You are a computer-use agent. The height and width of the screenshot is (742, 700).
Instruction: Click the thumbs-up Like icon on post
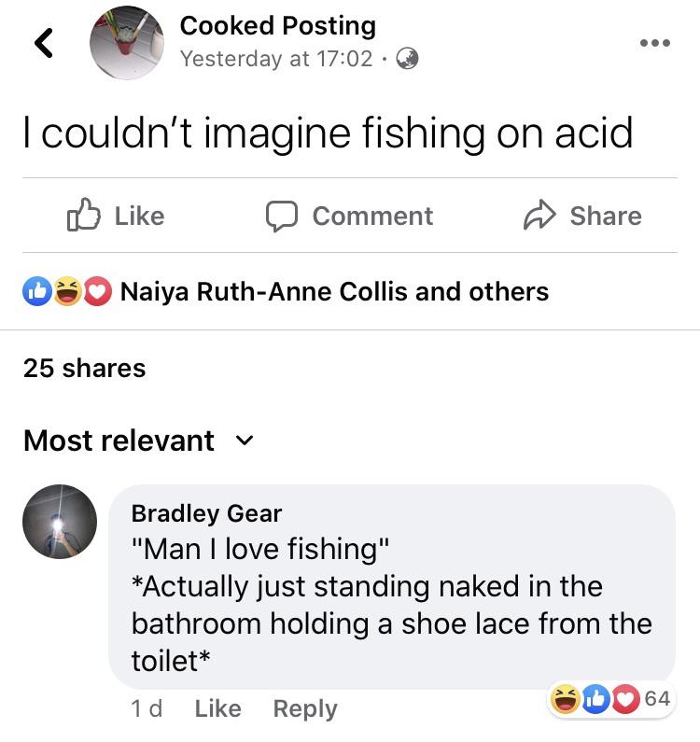pyautogui.click(x=82, y=216)
